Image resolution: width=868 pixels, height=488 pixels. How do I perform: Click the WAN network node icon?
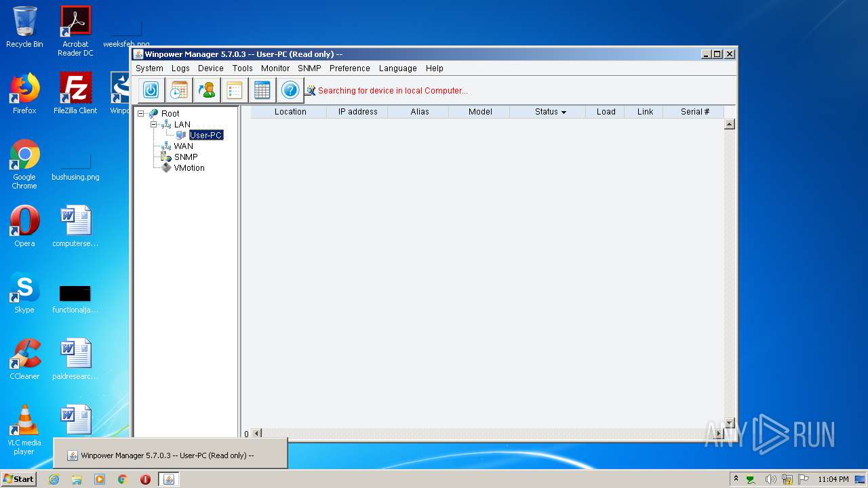click(166, 146)
